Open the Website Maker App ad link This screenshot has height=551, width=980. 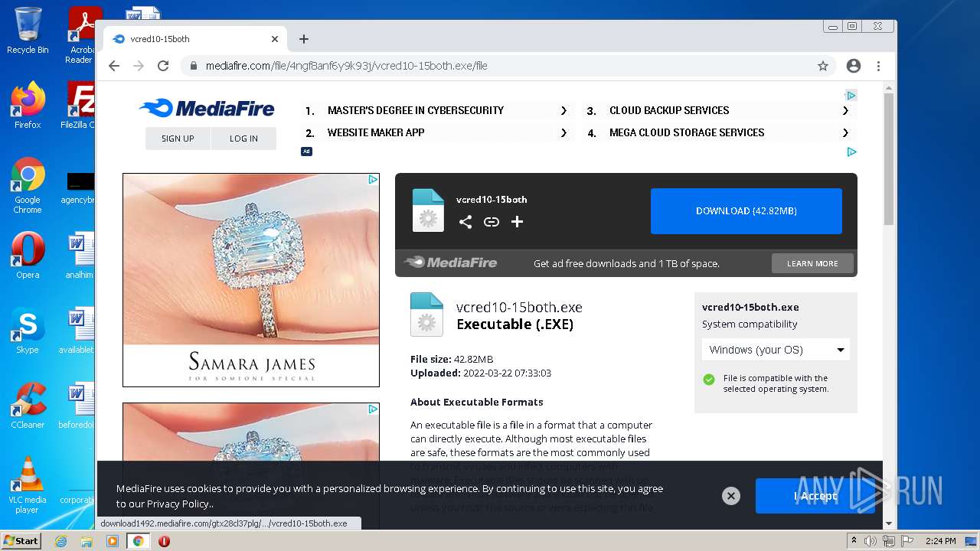click(376, 132)
